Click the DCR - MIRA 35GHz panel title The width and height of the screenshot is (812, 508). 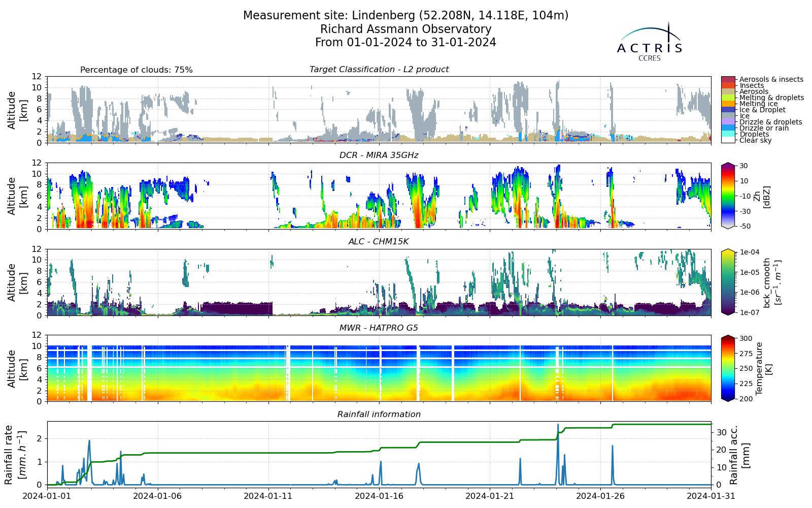(379, 155)
